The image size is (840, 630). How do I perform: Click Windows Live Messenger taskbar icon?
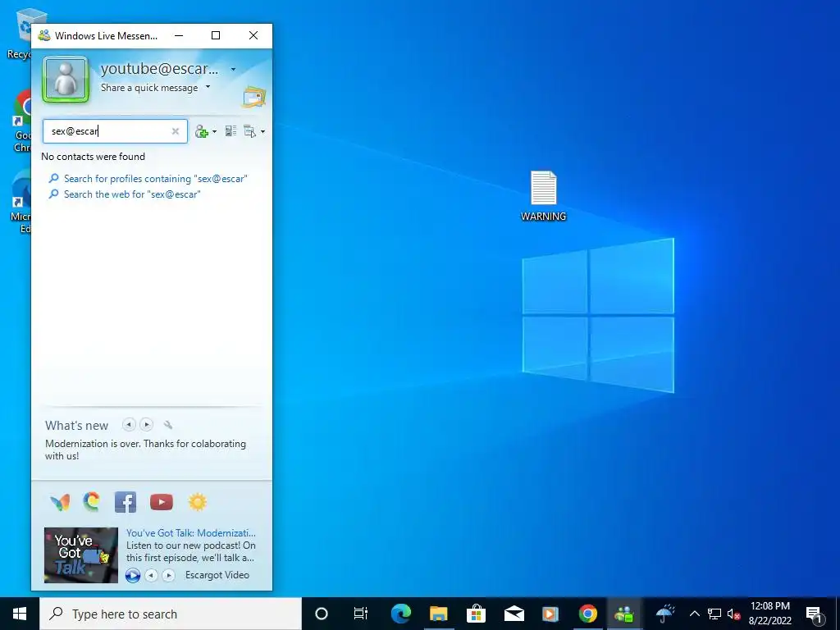624,614
